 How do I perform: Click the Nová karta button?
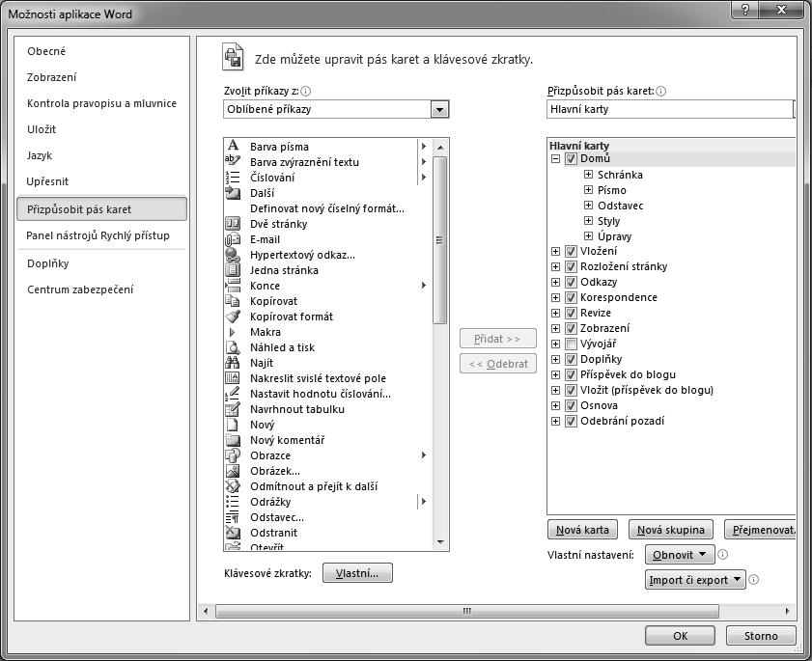(x=582, y=530)
